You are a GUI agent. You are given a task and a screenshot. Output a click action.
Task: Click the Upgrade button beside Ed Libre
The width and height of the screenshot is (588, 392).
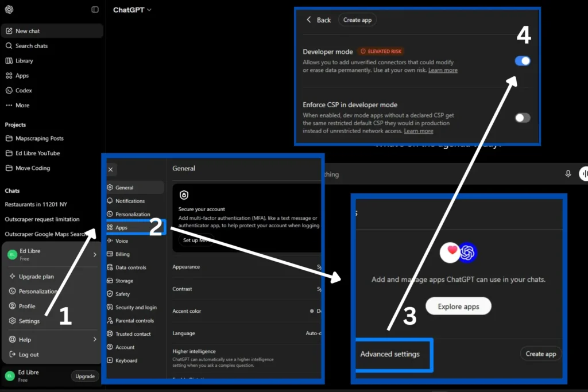(85, 377)
